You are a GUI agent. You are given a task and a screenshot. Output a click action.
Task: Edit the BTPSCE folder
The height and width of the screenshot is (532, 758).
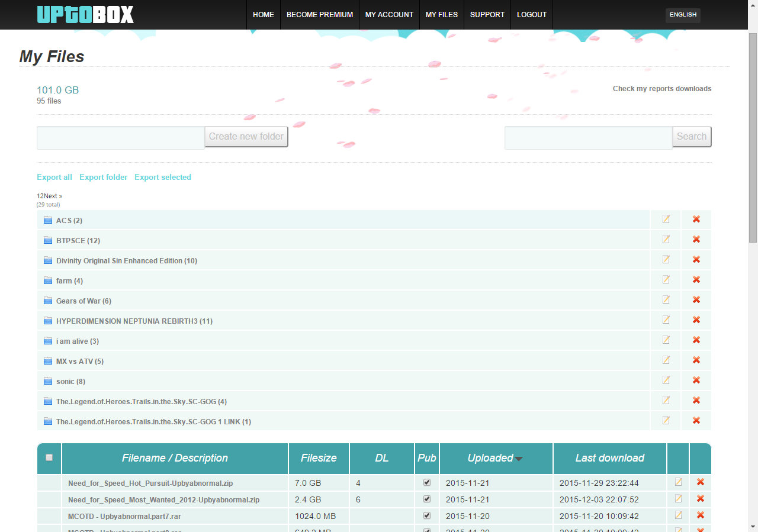(666, 240)
